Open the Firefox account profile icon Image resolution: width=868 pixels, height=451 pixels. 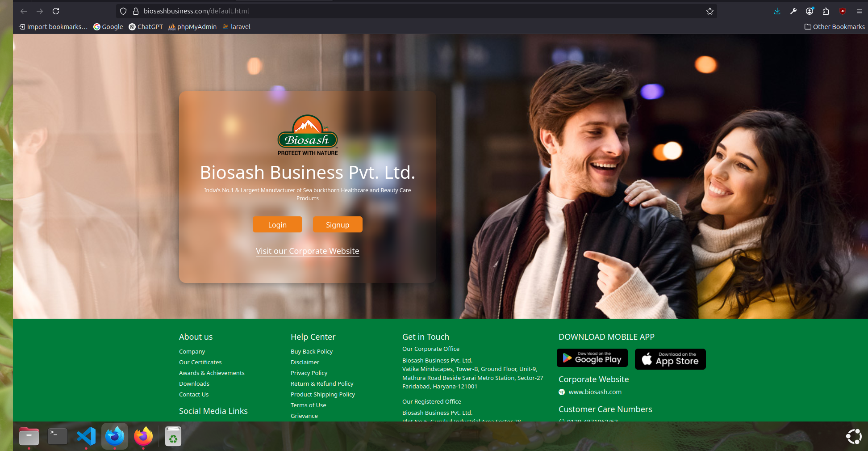[809, 11]
